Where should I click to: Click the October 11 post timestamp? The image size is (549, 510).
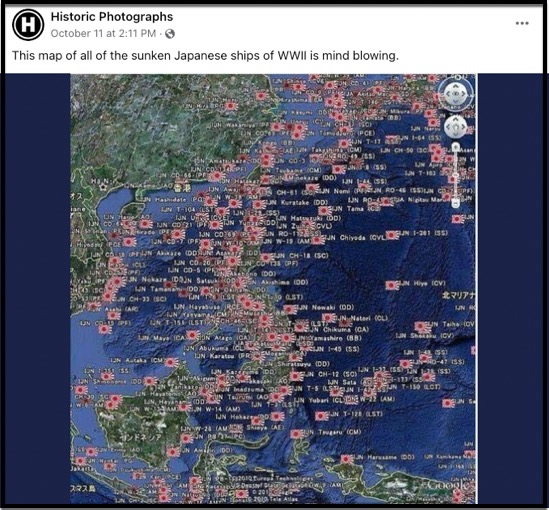(103, 33)
